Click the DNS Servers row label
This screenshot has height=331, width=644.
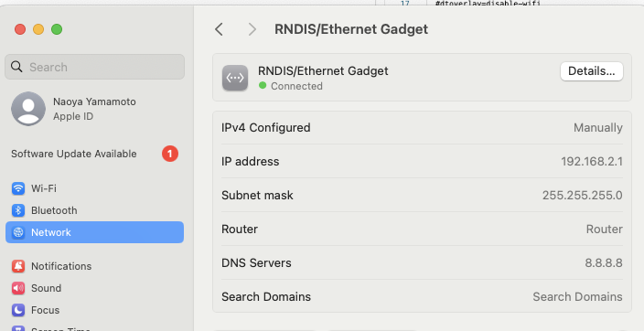[x=256, y=262]
